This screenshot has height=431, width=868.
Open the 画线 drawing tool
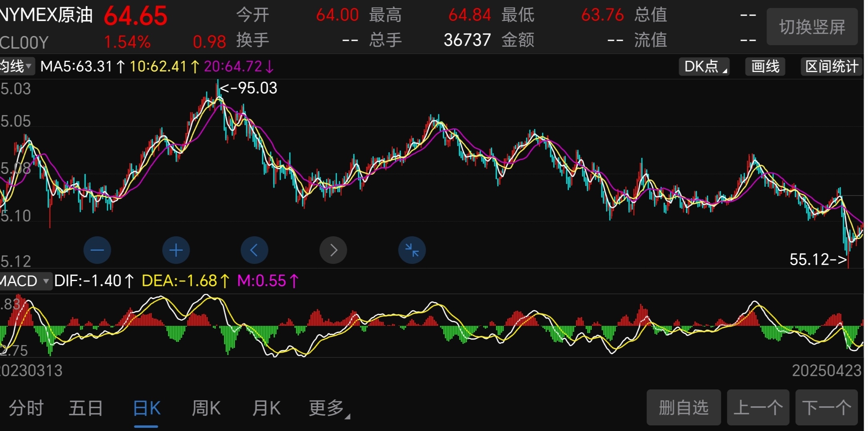[765, 66]
